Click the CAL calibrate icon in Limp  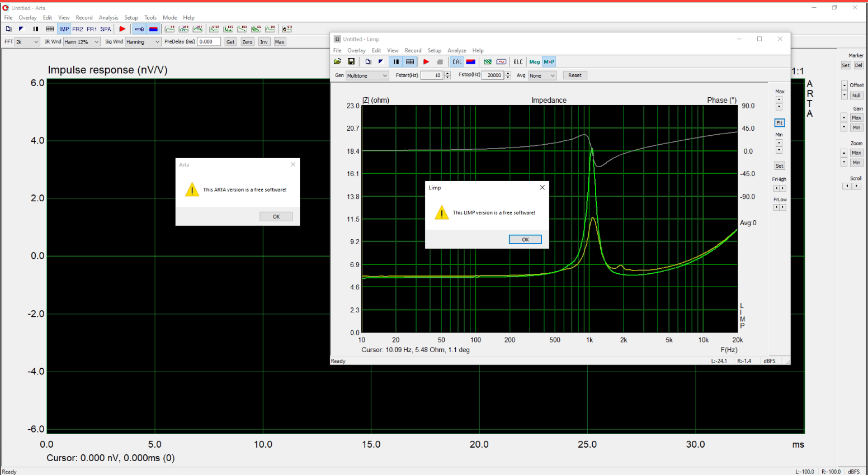pyautogui.click(x=457, y=62)
